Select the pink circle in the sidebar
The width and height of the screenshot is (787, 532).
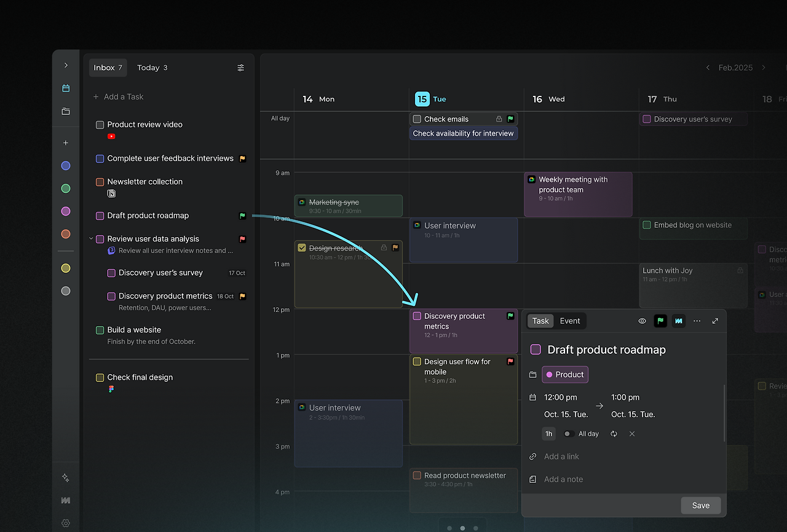tap(66, 211)
